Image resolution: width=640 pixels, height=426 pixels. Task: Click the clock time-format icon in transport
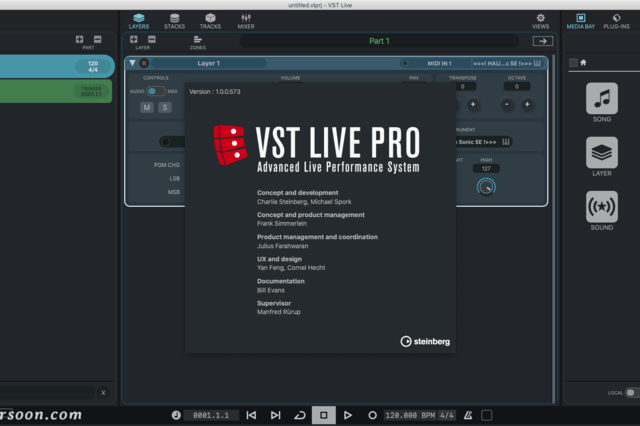click(x=176, y=415)
